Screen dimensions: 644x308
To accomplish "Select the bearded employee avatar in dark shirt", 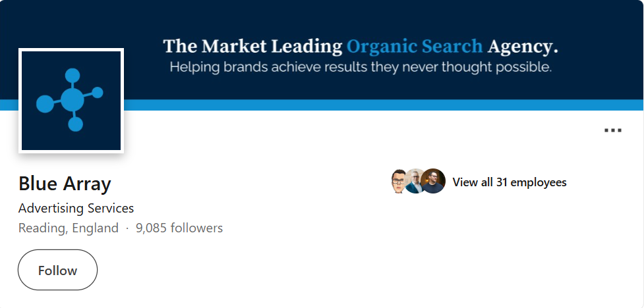I will click(433, 181).
